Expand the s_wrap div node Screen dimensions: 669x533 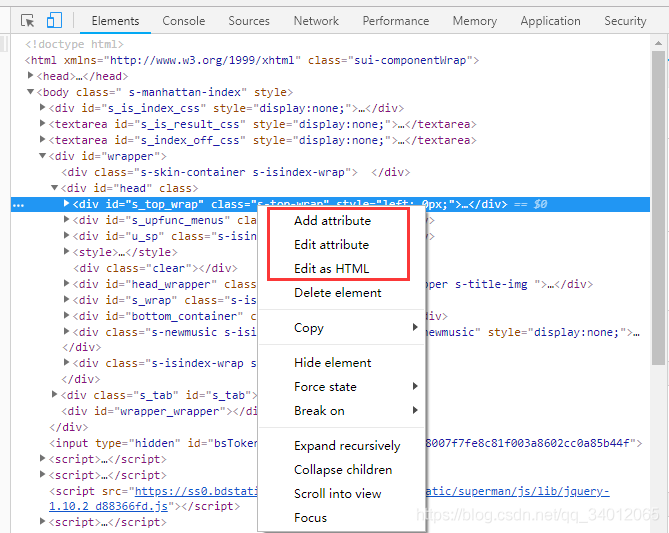(66, 300)
